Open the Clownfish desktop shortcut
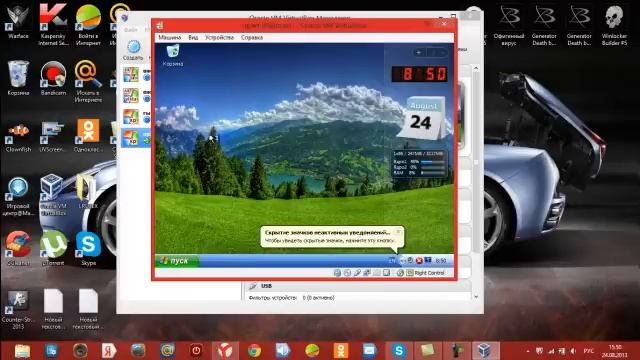This screenshot has height=360, width=640. (18, 137)
